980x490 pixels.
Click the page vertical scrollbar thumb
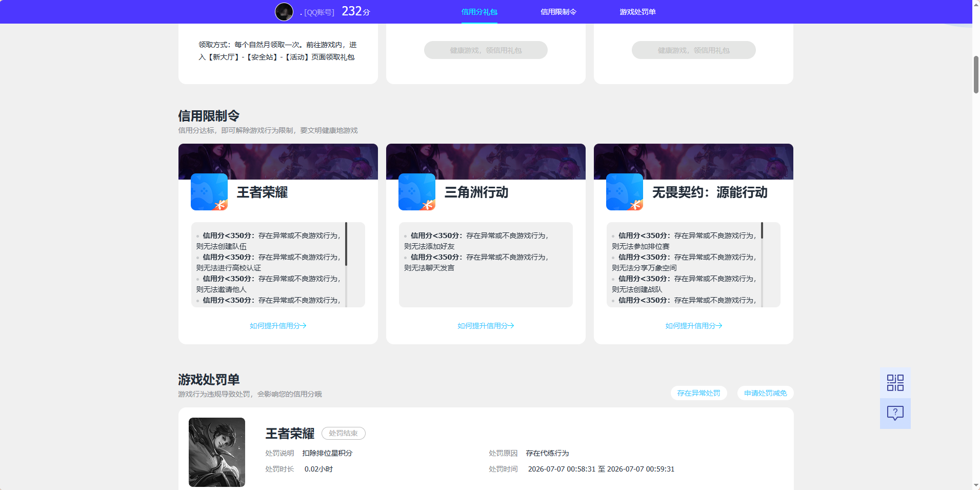coord(976,74)
